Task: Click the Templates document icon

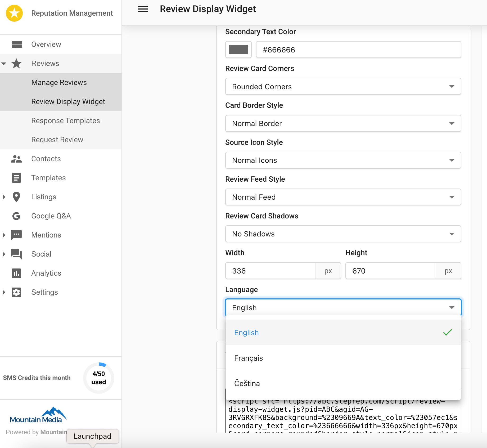Action: click(x=16, y=178)
